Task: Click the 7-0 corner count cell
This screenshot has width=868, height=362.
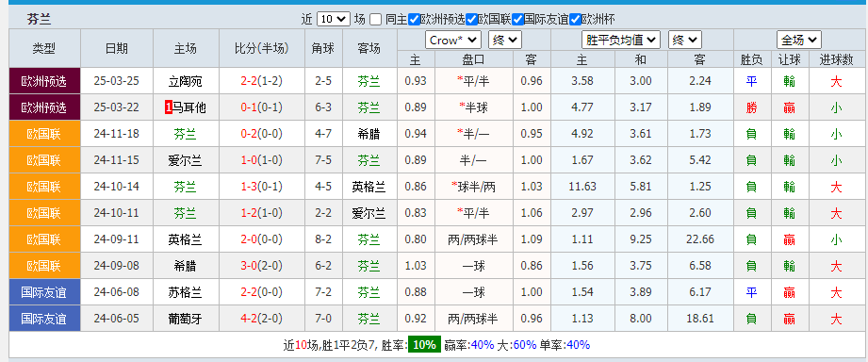Action: click(323, 319)
